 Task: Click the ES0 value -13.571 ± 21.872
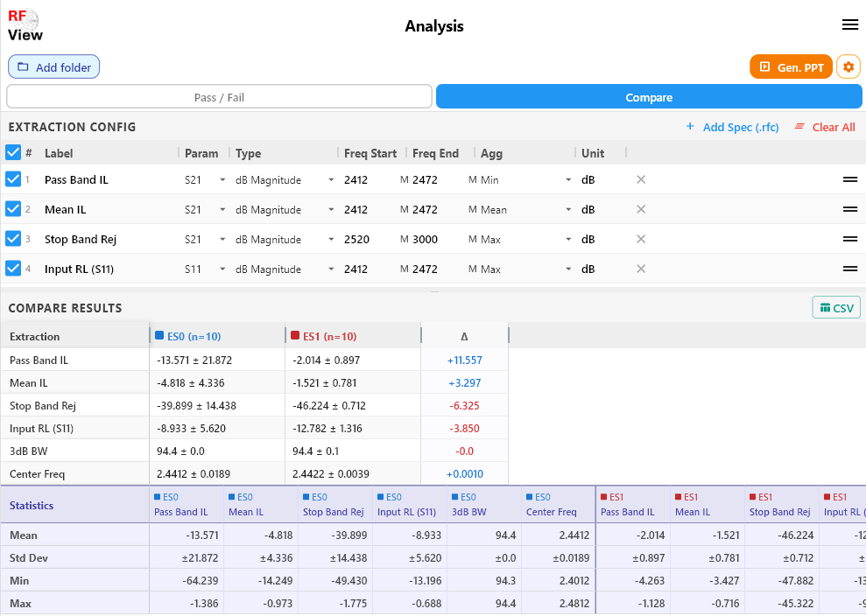click(194, 360)
